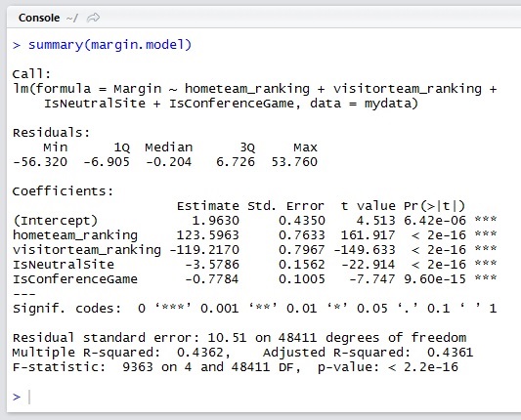Click the lm(formula = Margin line
The height and width of the screenshot is (420, 521).
[x=254, y=89]
